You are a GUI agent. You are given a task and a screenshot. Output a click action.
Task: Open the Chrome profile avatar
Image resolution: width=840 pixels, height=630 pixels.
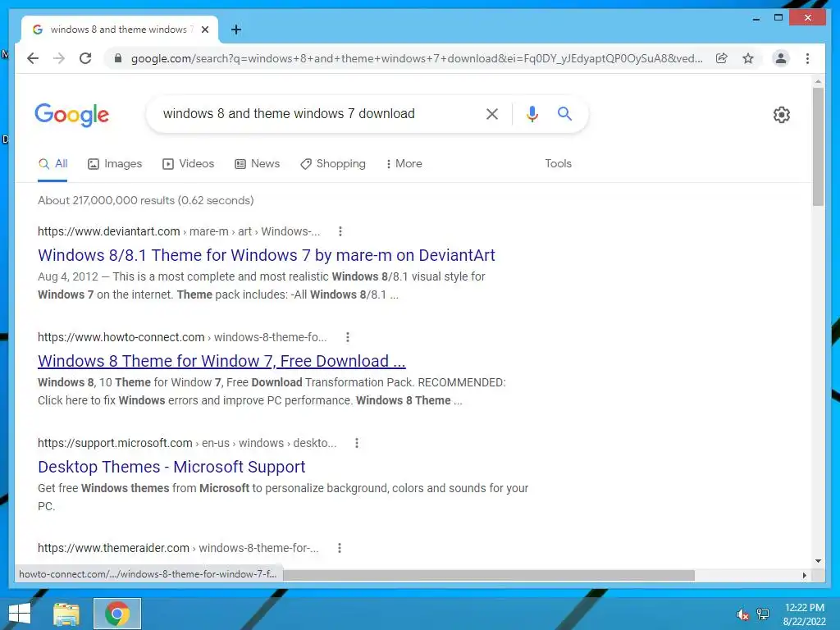click(781, 58)
